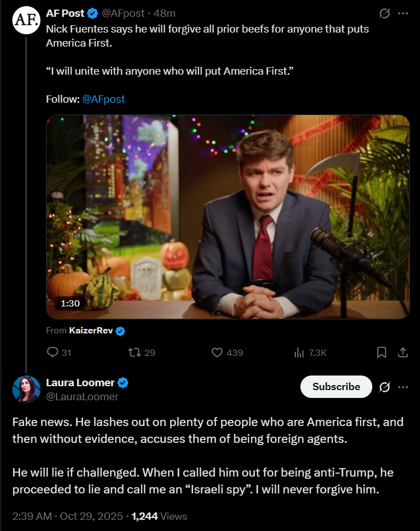The height and width of the screenshot is (531, 420).
Task: Open more options menu for Laura Loomer tweet
Action: click(403, 387)
